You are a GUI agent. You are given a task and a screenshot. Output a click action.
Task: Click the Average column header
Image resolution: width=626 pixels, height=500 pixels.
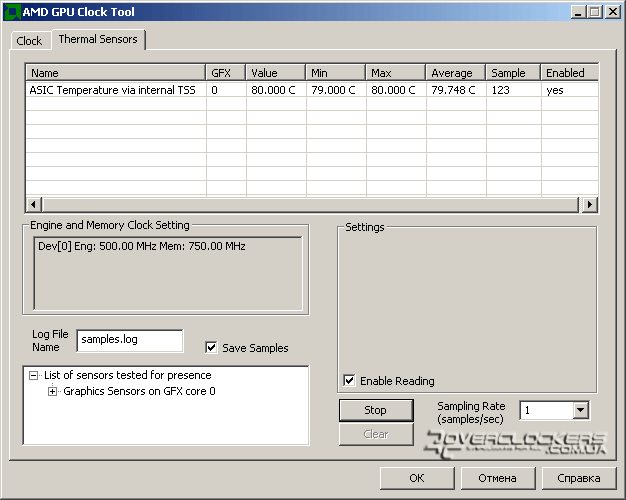coord(456,73)
